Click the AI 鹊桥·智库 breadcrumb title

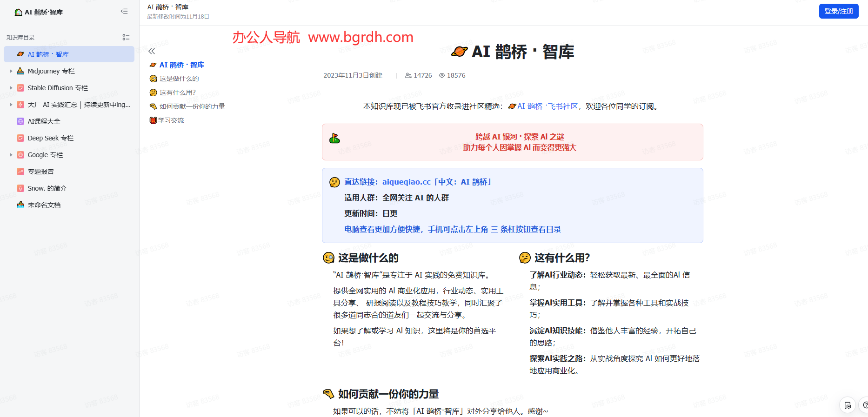[168, 7]
